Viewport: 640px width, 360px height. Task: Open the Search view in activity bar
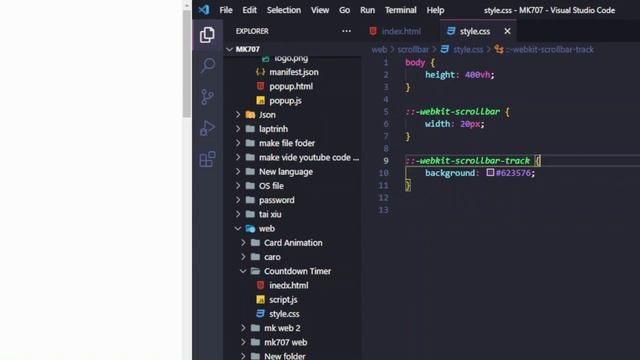[x=207, y=65]
